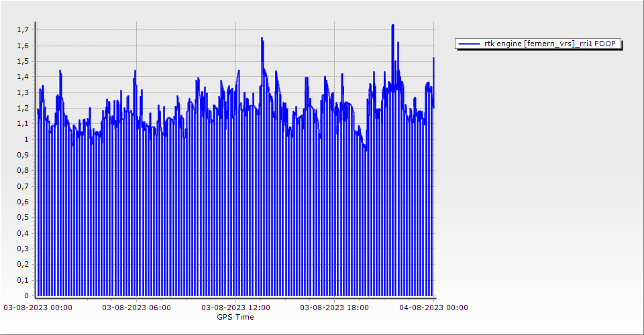Click the highest PDOP peak above 1,7
The height and width of the screenshot is (335, 644).
click(x=392, y=25)
